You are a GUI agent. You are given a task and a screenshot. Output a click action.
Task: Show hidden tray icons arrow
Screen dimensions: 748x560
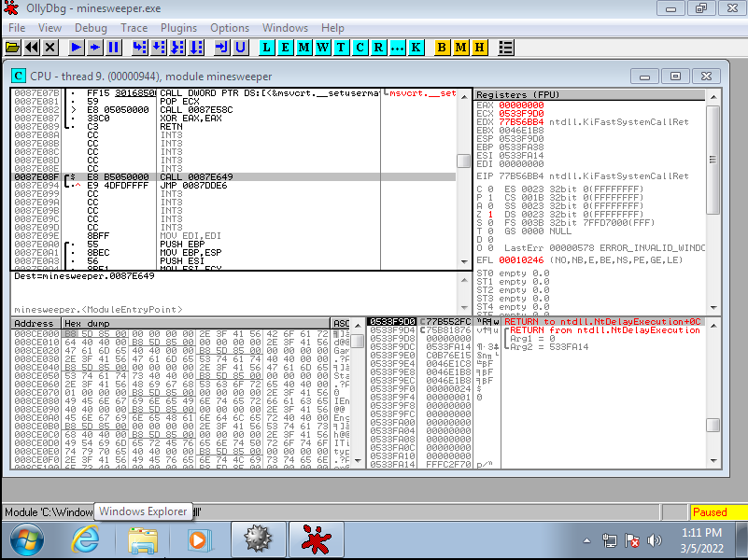586,540
